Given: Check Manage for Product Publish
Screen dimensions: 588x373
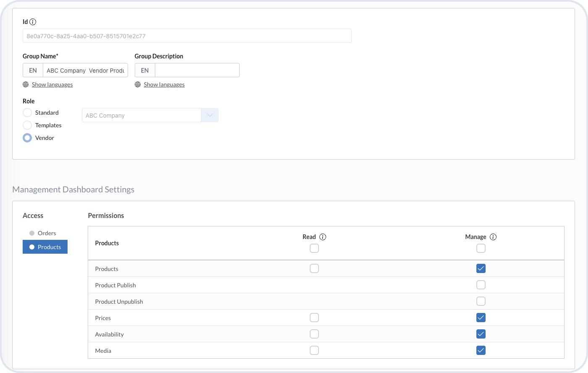Looking at the screenshot, I should [481, 285].
